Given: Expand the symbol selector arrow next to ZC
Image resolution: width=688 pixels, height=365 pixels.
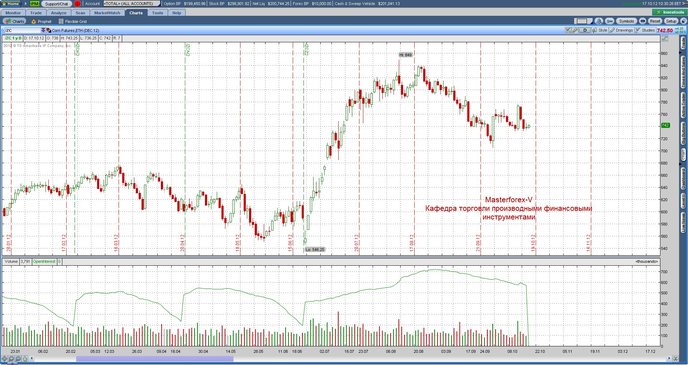Looking at the screenshot, I should click(43, 30).
